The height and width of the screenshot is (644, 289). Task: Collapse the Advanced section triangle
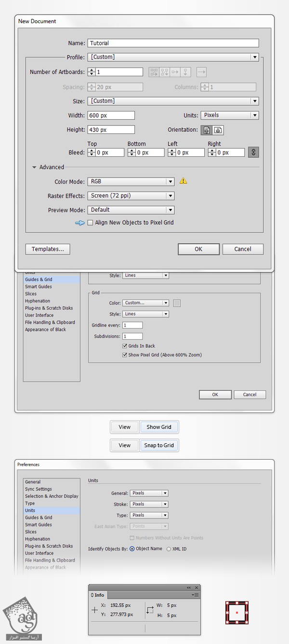(34, 167)
